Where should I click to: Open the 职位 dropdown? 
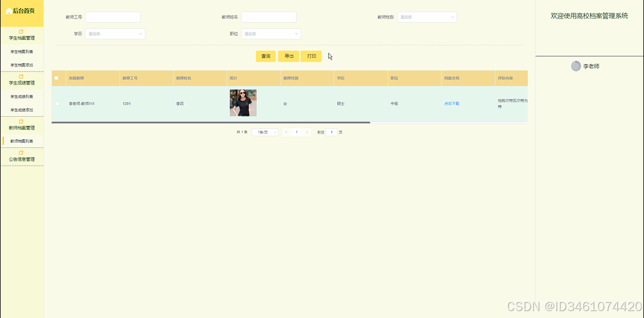tap(271, 34)
